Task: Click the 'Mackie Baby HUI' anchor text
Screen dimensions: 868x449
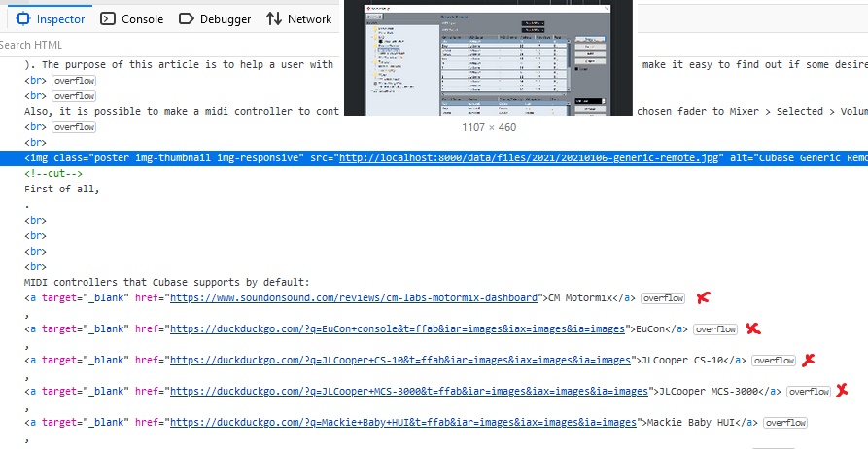Action: [691, 422]
